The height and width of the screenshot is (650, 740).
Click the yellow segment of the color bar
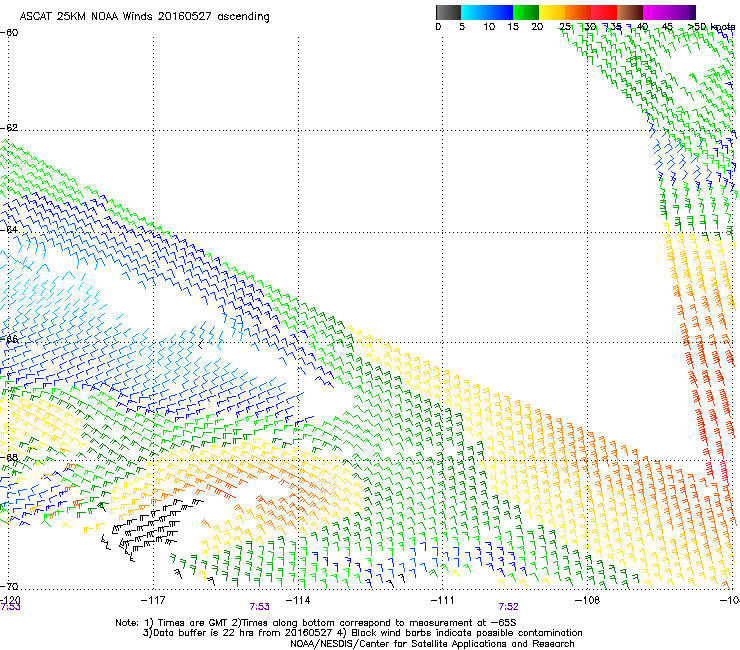552,12
